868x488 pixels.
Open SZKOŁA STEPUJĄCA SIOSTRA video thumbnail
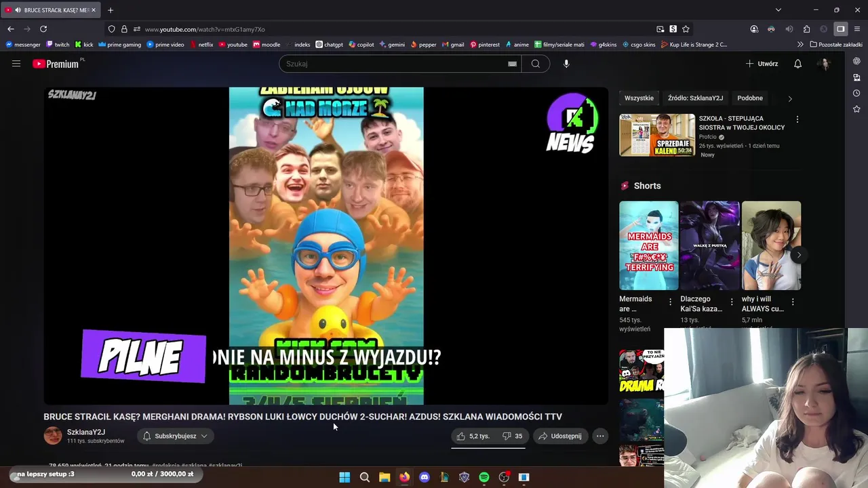pyautogui.click(x=657, y=135)
